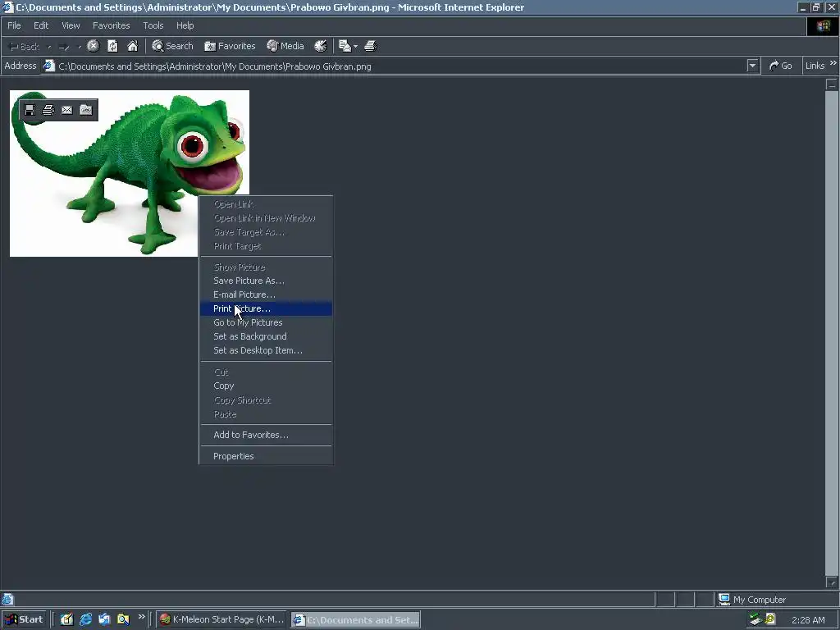Click the Stop loading toolbar icon
The height and width of the screenshot is (630, 840).
point(94,46)
